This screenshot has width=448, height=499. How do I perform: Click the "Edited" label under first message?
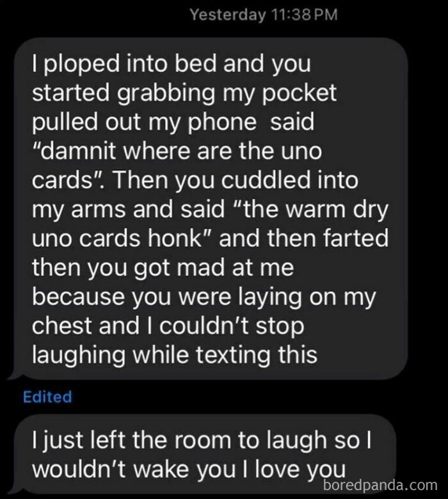[47, 397]
